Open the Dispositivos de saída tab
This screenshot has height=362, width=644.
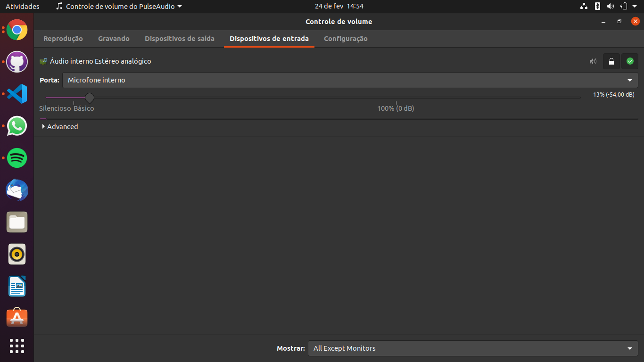click(180, 39)
